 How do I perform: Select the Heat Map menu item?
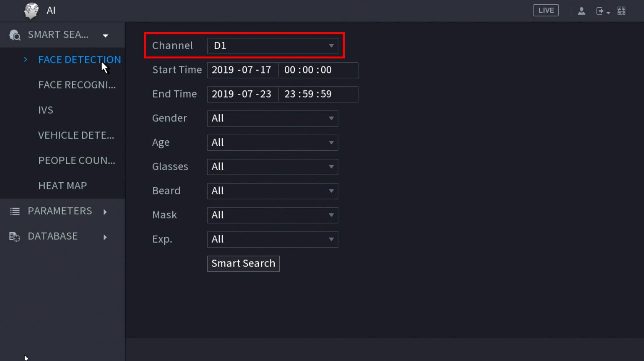click(x=62, y=186)
